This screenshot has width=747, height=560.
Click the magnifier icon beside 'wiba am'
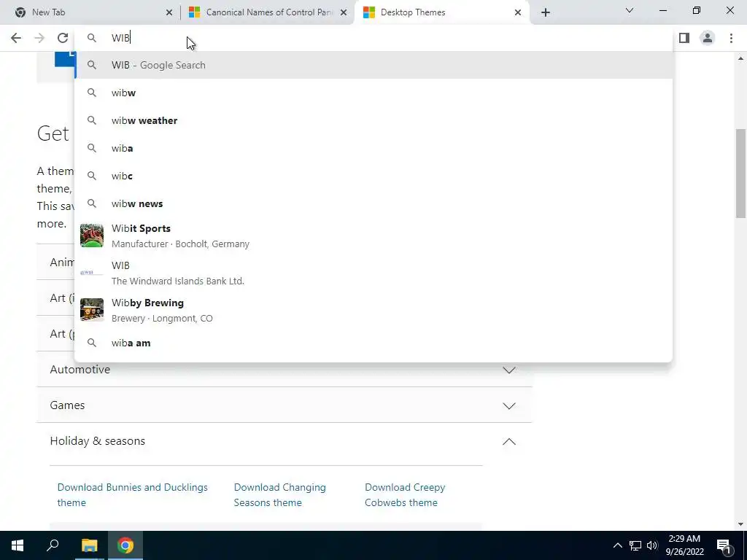pyautogui.click(x=91, y=343)
